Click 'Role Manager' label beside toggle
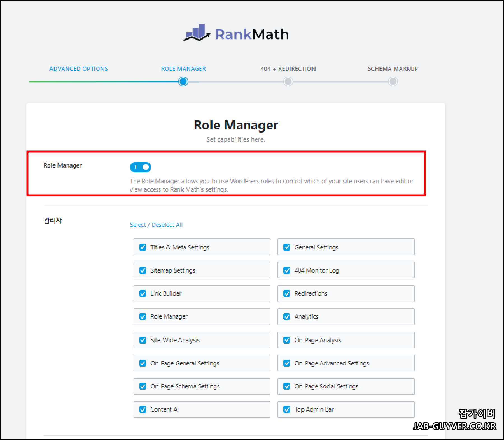The height and width of the screenshot is (440, 504). coord(63,165)
